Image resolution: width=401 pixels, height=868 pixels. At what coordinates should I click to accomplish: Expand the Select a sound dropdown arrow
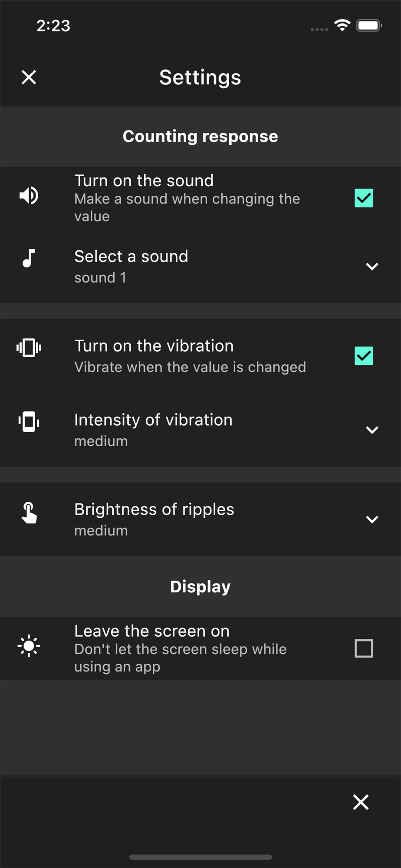[x=372, y=266]
